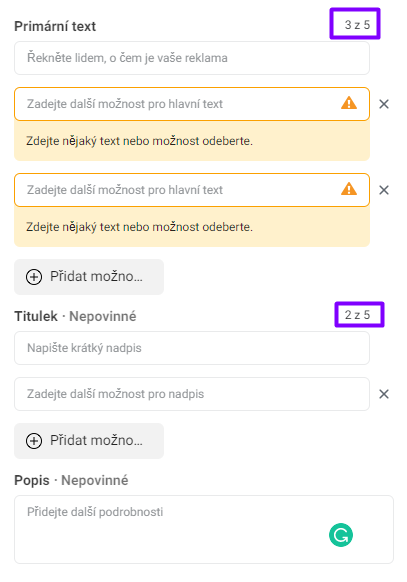Click the "Primární text" section label
Image resolution: width=407 pixels, height=582 pixels.
click(55, 26)
